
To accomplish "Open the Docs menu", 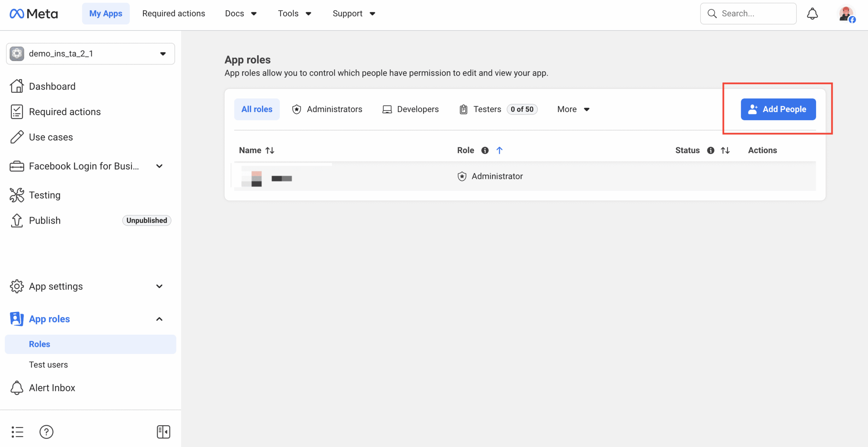I will (x=240, y=13).
